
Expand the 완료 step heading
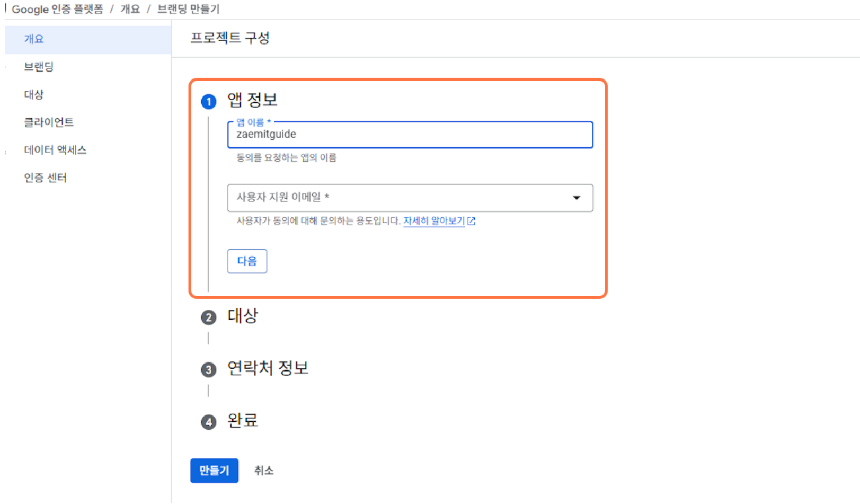click(243, 420)
